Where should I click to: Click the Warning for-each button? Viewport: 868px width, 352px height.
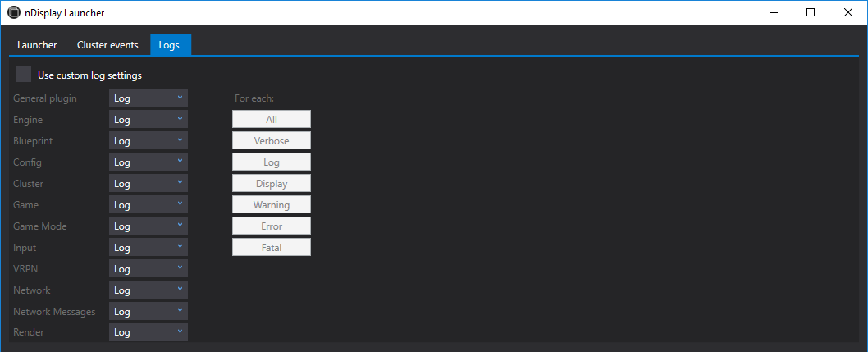272,204
